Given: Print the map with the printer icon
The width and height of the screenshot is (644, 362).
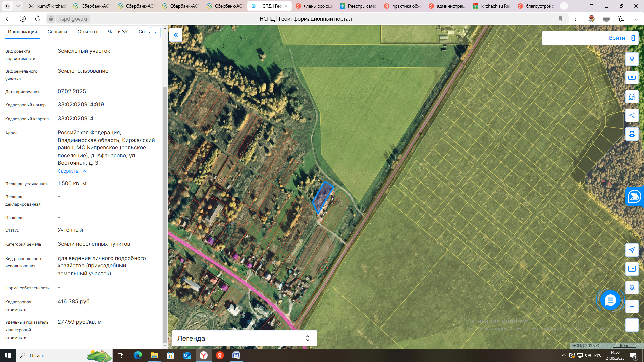Looking at the screenshot, I should 632,134.
